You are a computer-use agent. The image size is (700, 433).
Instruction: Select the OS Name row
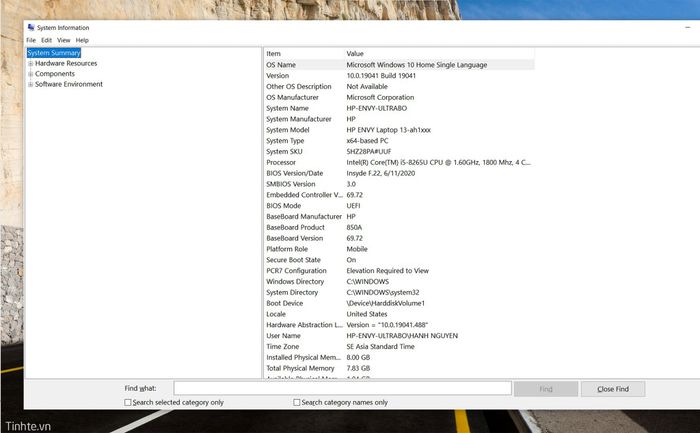click(x=399, y=65)
